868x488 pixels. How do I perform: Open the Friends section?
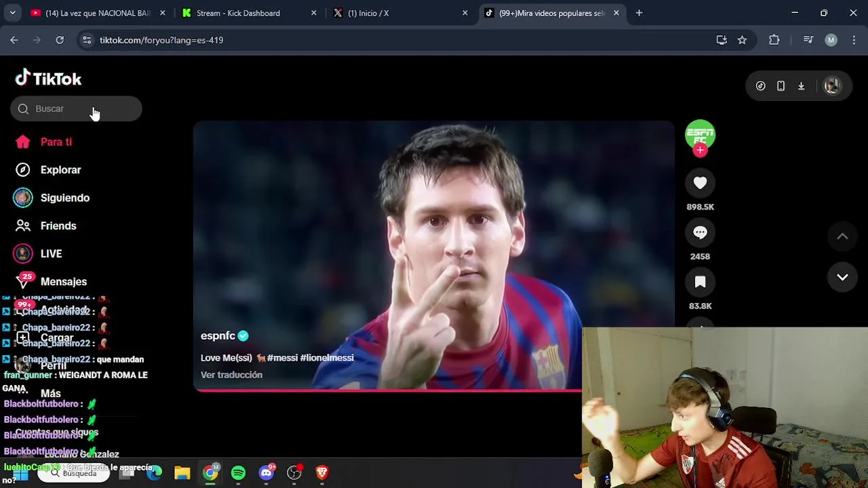pyautogui.click(x=45, y=226)
